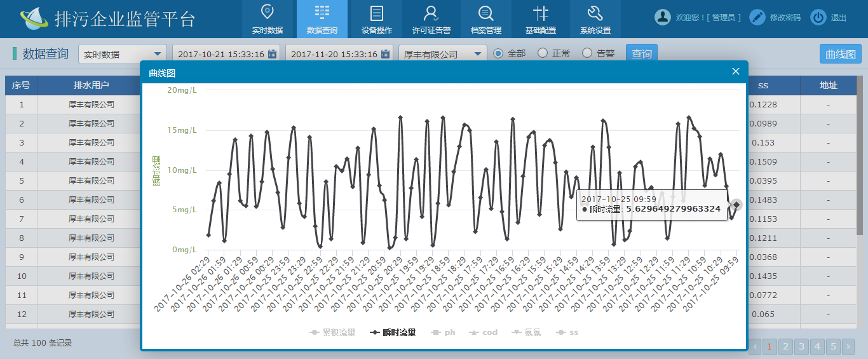Image resolution: width=868 pixels, height=359 pixels.
Task: Click the 修改密码 pencil icon
Action: pos(757,18)
